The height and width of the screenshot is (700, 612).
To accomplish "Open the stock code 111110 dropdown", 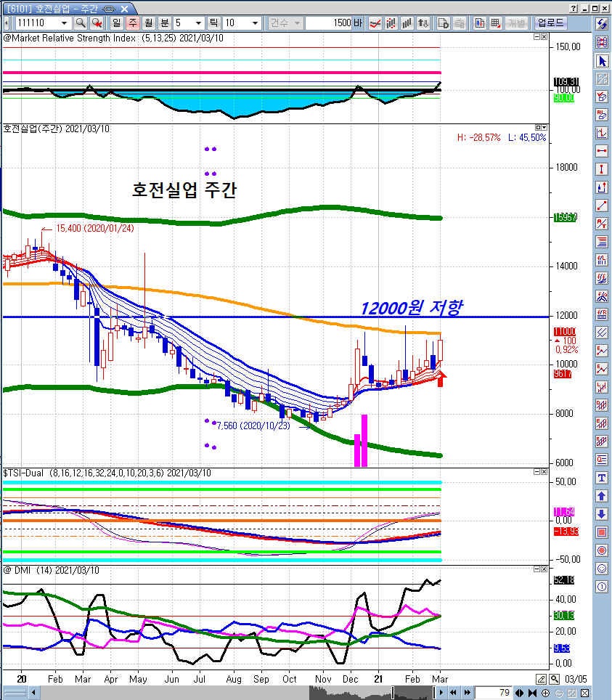I will click(65, 23).
